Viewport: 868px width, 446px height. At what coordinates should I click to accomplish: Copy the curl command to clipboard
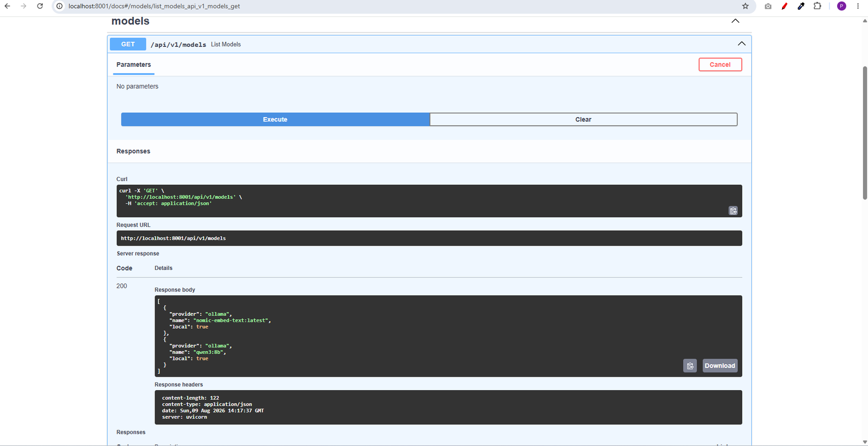click(x=733, y=210)
